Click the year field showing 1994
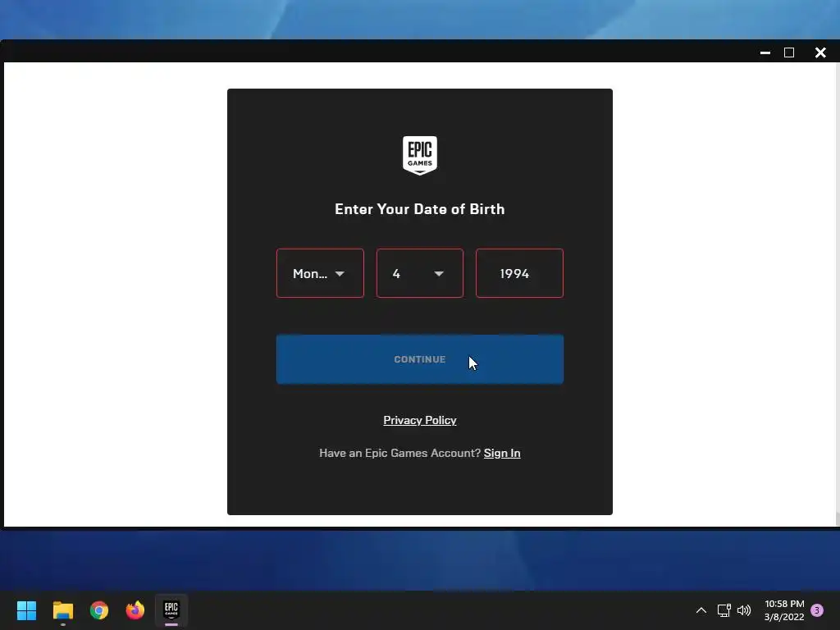The image size is (840, 630). click(x=519, y=273)
